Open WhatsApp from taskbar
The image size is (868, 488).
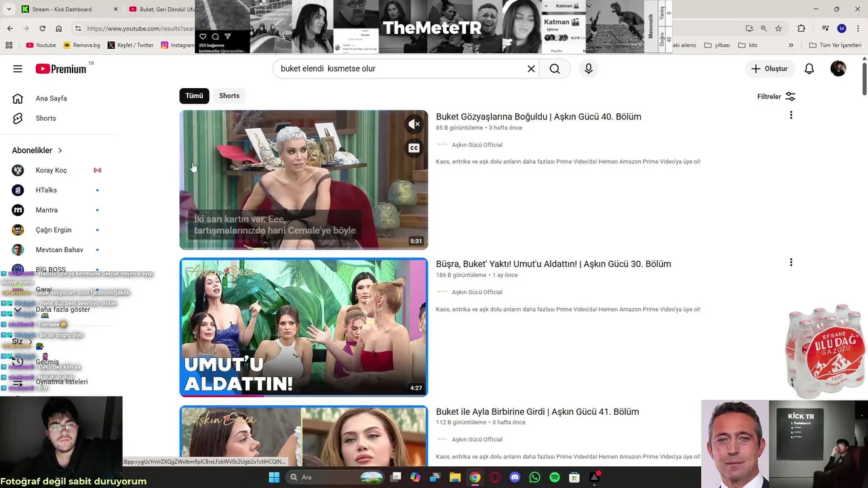tap(534, 477)
